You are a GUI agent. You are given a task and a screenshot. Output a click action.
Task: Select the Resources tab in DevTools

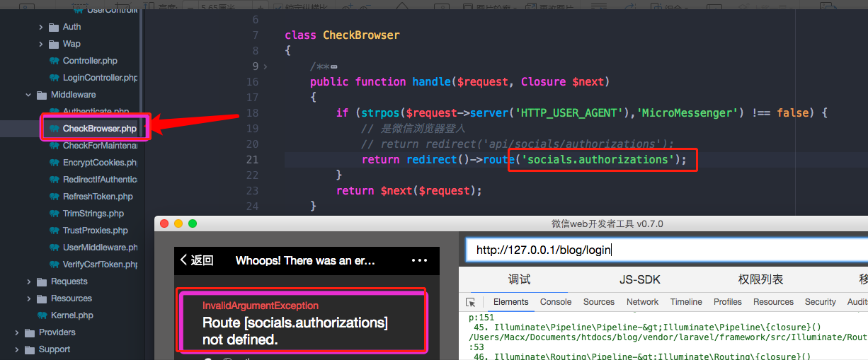coord(773,302)
